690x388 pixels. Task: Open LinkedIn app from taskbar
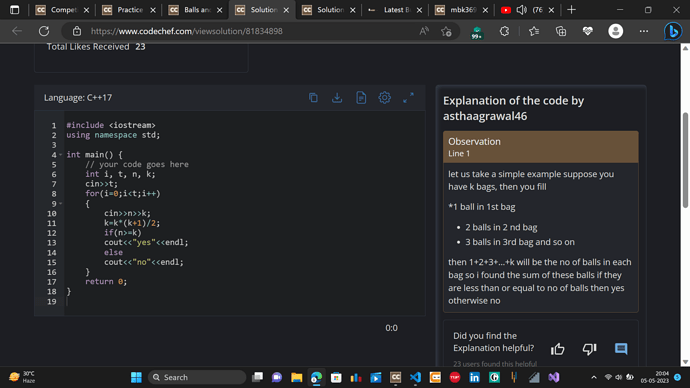474,377
